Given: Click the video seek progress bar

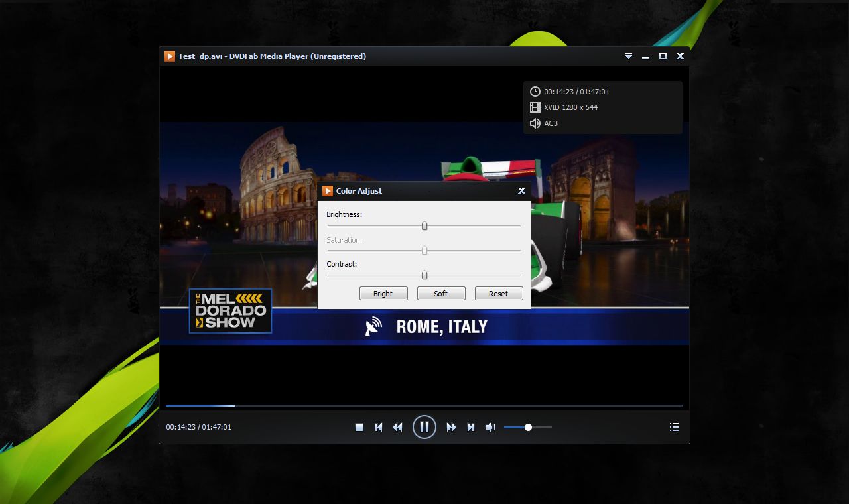Looking at the screenshot, I should (424, 405).
